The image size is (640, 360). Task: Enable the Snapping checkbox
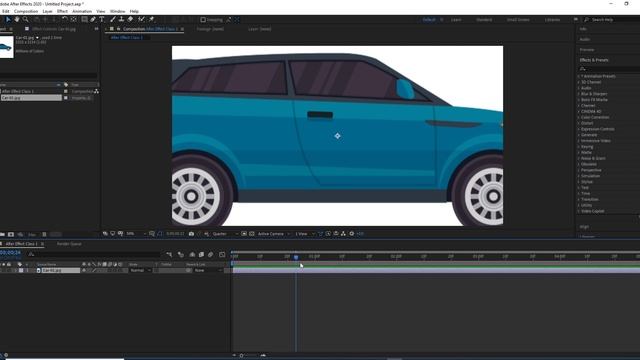(x=203, y=20)
